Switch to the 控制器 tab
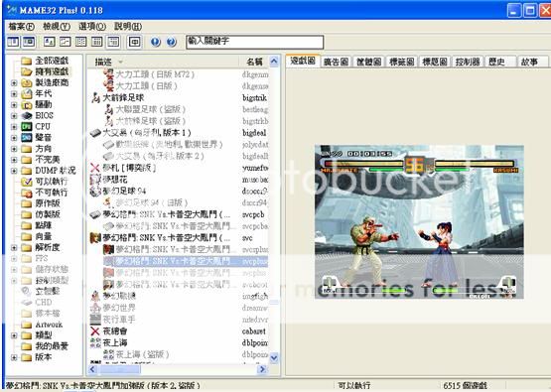This screenshot has width=551, height=392. click(x=468, y=62)
